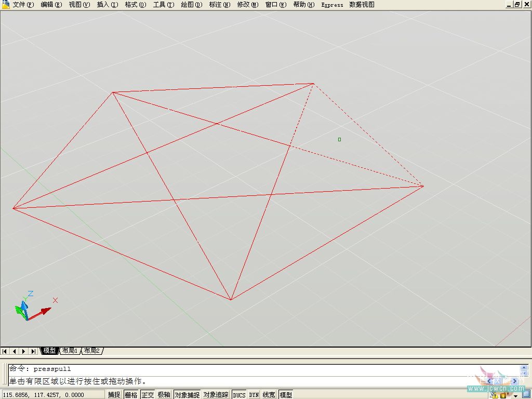Click the 模型 model space button in status bar
The height and width of the screenshot is (399, 532).
click(286, 395)
